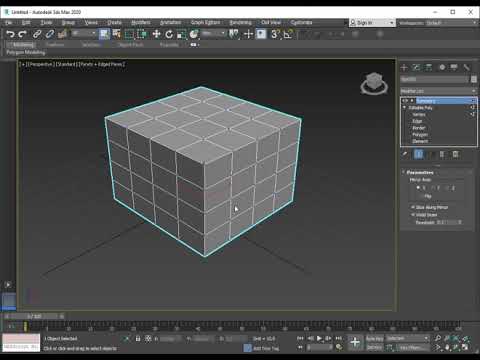Collapse the Editable Poly stack entry
Screen dimensions: 480x360
[405, 108]
